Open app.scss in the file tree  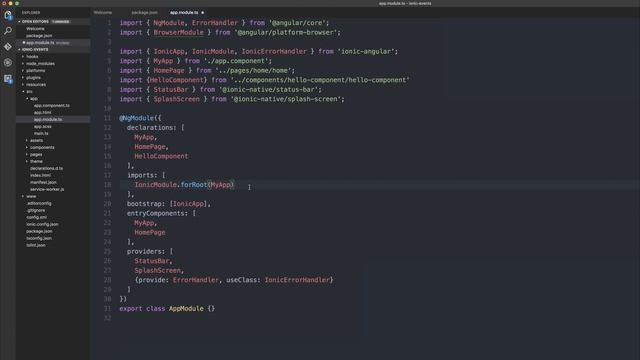(42, 127)
